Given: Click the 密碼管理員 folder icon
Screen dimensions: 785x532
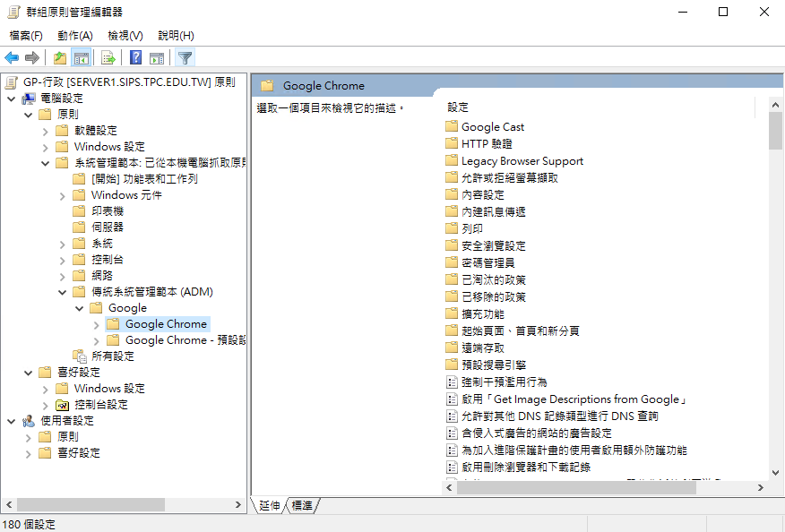Looking at the screenshot, I should click(452, 262).
